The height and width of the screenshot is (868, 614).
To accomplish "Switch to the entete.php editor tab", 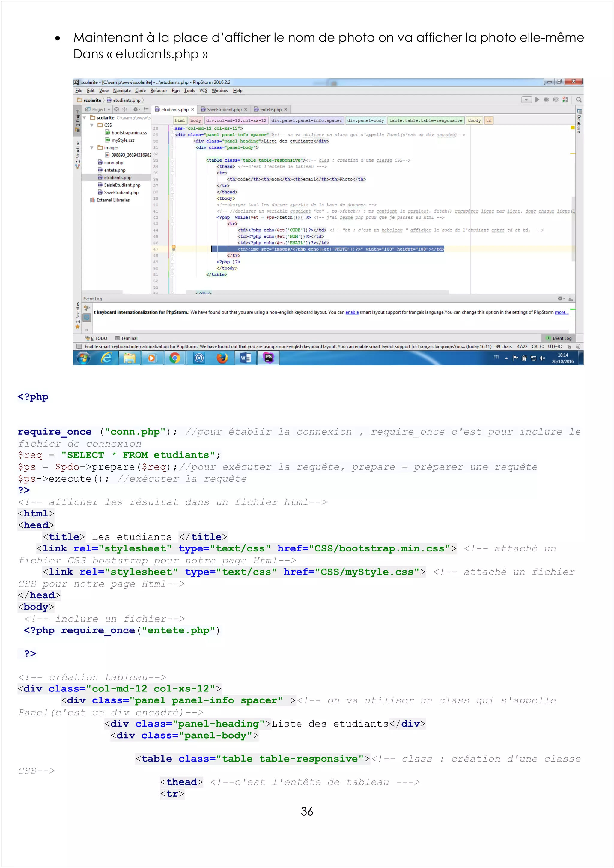I will coord(271,110).
